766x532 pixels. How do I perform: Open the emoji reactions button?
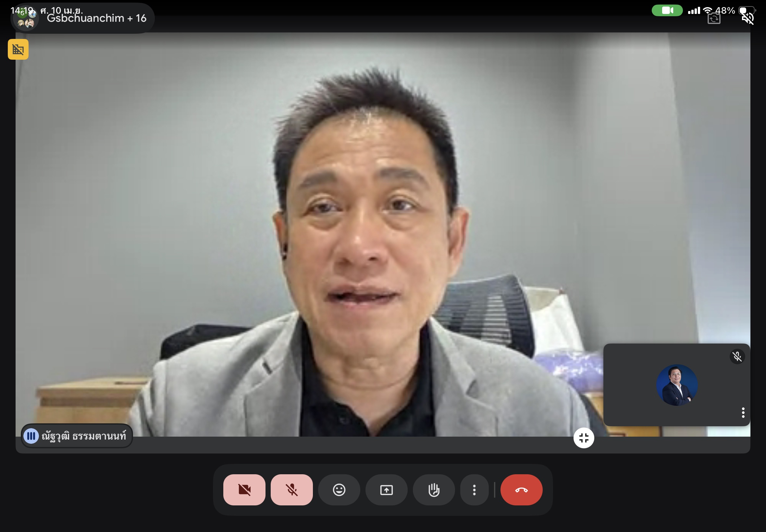pos(339,490)
